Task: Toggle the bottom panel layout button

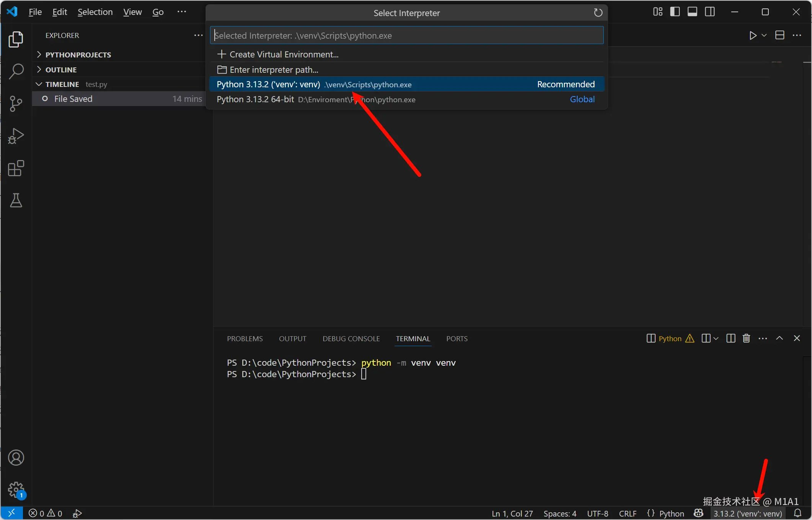Action: [692, 12]
